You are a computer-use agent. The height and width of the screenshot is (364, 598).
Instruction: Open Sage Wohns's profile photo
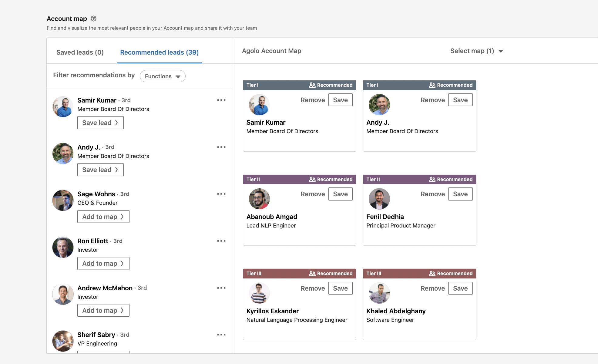click(63, 200)
